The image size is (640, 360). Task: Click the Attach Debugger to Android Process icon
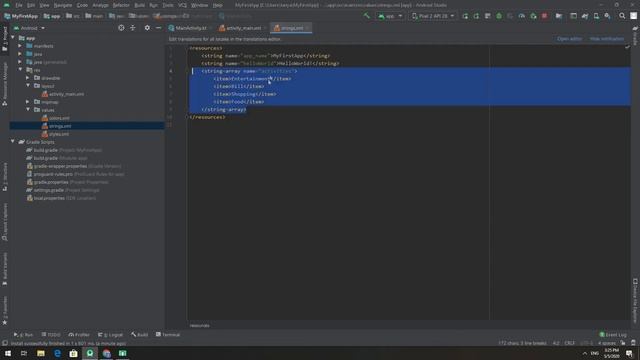pyautogui.click(x=533, y=16)
